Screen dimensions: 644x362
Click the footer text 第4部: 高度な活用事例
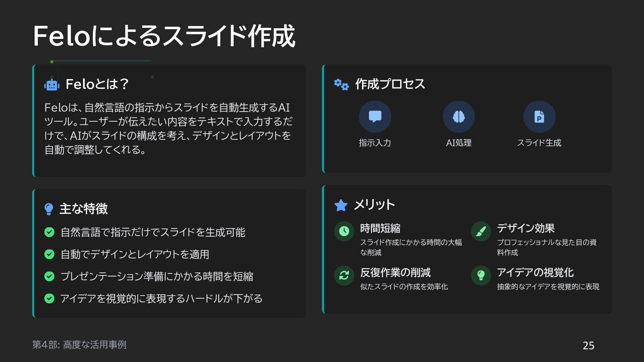coord(79,345)
